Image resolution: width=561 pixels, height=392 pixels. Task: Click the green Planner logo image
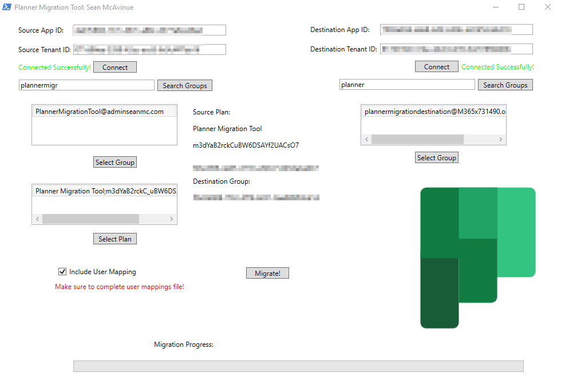coord(477,258)
